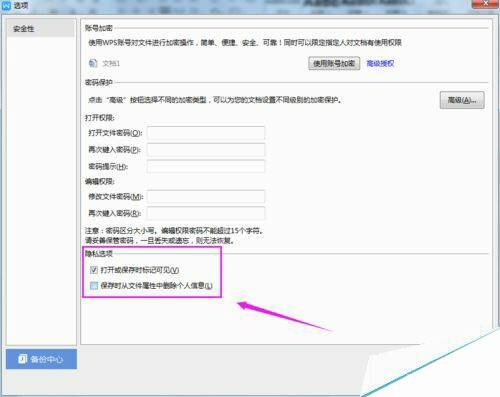Focus the 密码提示(H) input field
Viewport: 500px width, 397px height.
click(206, 166)
